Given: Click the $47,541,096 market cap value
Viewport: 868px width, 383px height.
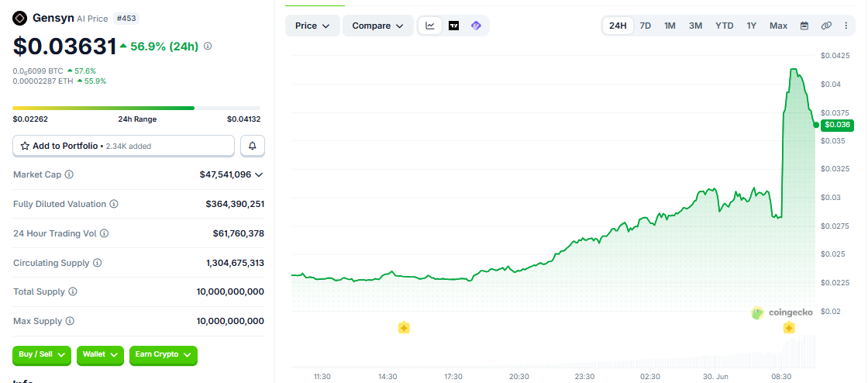Looking at the screenshot, I should pyautogui.click(x=226, y=174).
